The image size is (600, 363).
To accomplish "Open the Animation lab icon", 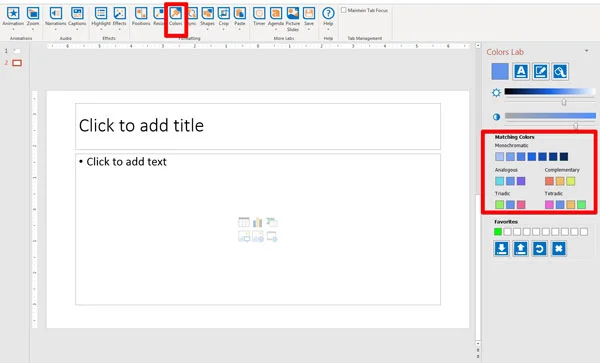I will point(13,17).
